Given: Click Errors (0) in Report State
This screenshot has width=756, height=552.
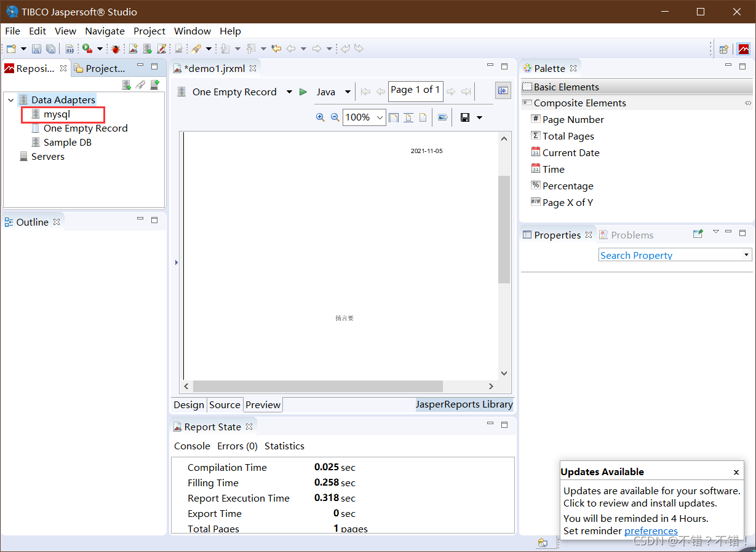Looking at the screenshot, I should [237, 446].
